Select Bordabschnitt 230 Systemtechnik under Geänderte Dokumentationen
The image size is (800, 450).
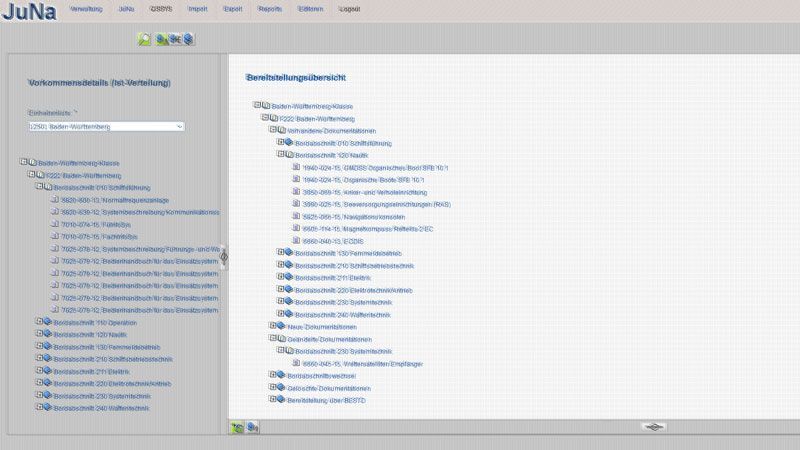pos(343,352)
